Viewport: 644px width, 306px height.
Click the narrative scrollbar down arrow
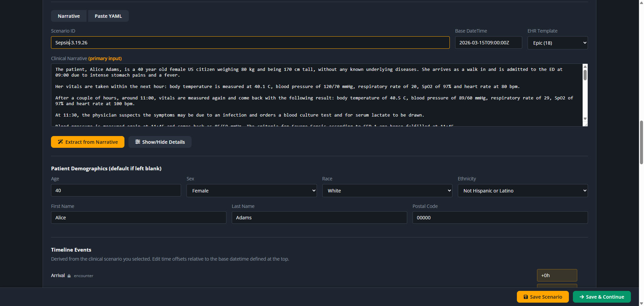(585, 119)
